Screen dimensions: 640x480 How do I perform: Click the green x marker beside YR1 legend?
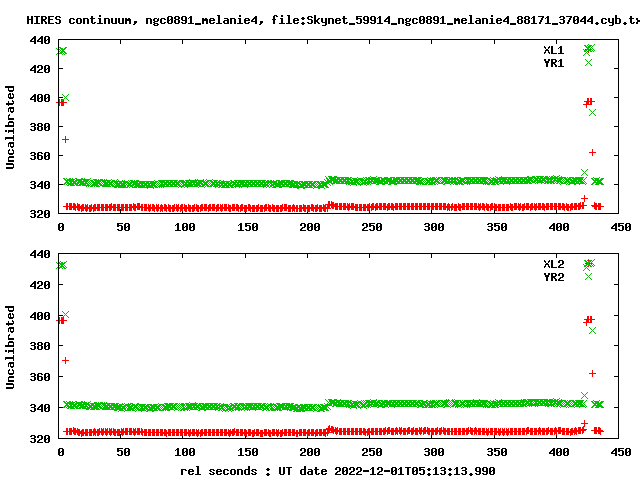tap(588, 62)
